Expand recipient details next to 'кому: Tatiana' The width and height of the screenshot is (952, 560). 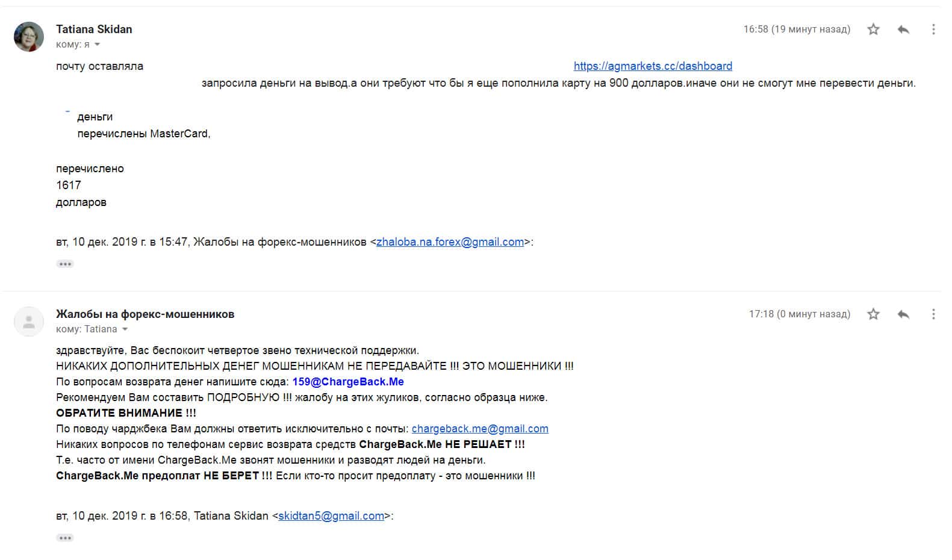click(x=125, y=329)
